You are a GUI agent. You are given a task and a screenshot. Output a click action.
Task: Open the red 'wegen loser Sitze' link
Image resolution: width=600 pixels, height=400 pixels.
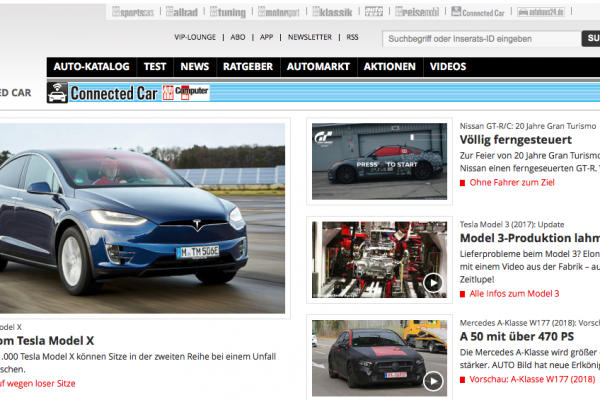(x=38, y=384)
